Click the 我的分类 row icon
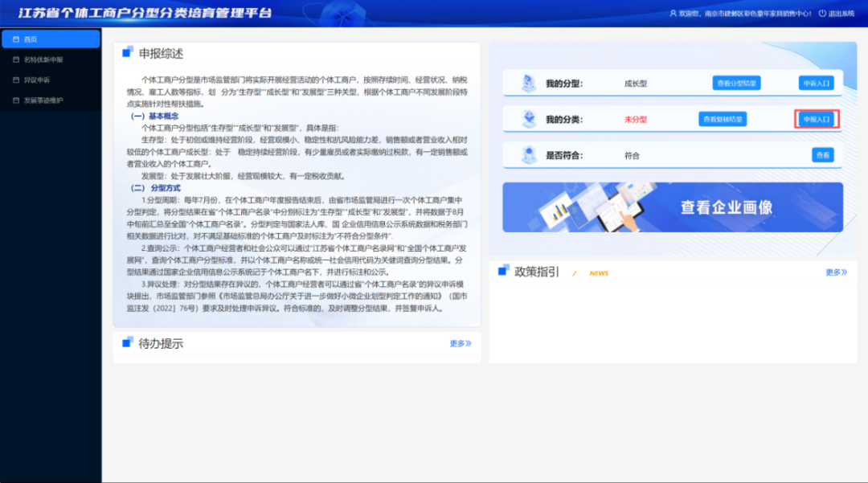The width and height of the screenshot is (868, 483). pos(528,119)
